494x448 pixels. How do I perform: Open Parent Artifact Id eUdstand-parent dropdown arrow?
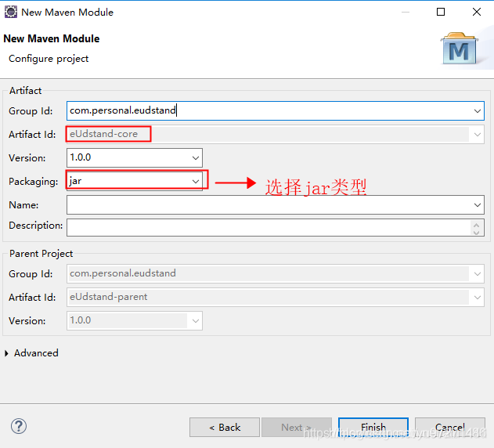click(478, 298)
